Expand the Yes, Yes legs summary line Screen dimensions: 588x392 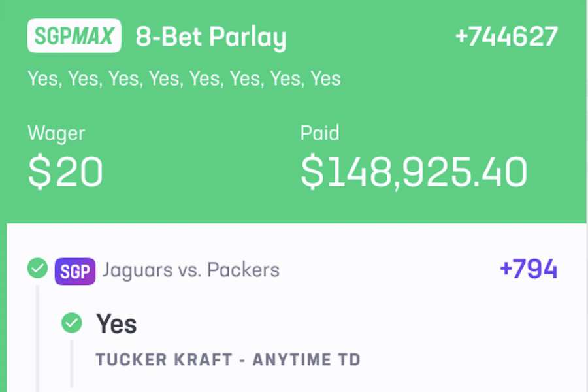184,78
